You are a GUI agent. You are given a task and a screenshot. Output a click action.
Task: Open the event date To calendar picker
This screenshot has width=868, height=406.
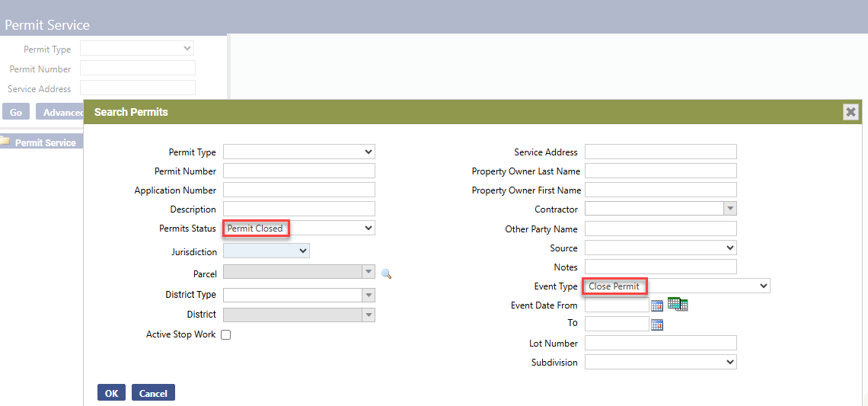click(657, 324)
